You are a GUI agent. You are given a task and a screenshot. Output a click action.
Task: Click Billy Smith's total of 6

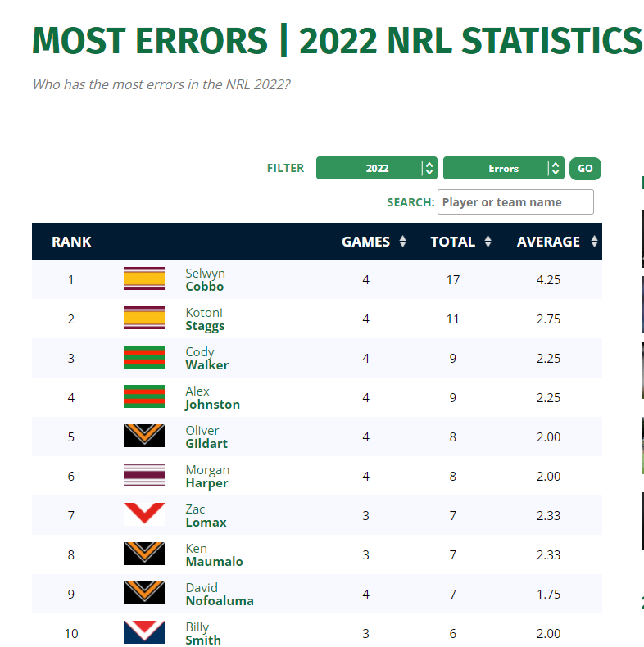(x=453, y=633)
